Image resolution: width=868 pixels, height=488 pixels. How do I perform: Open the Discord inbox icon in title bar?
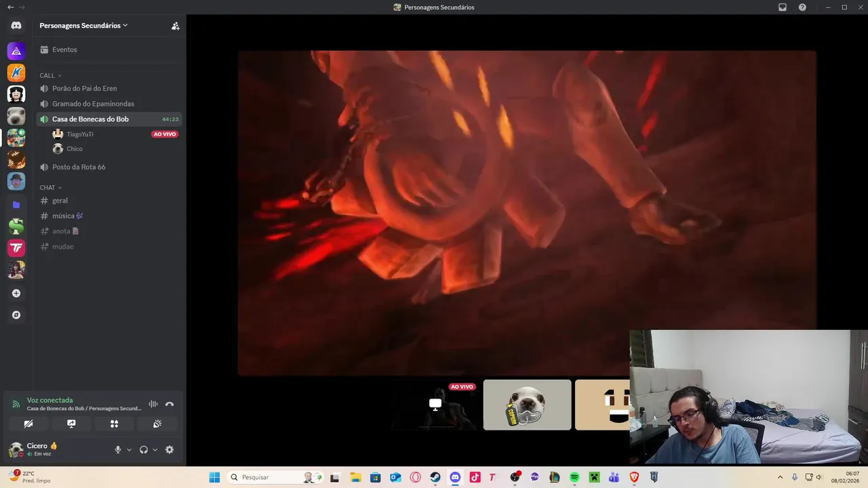(x=783, y=7)
